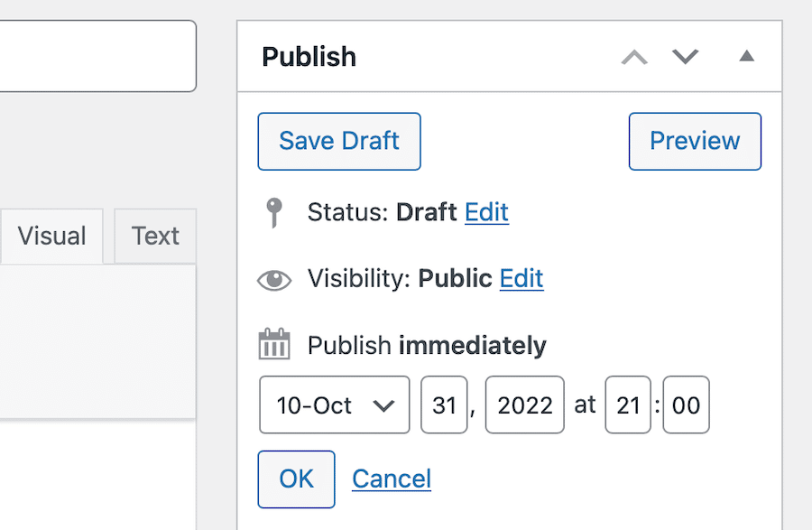Click the hour field showing 21

(628, 405)
